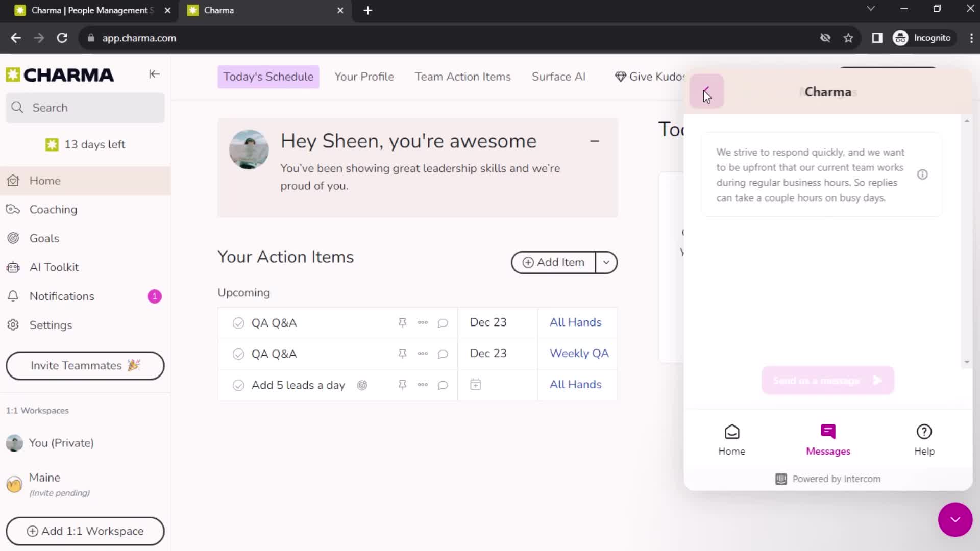Mark Add 5 leads a day complete
This screenshot has height=551, width=980.
238,385
